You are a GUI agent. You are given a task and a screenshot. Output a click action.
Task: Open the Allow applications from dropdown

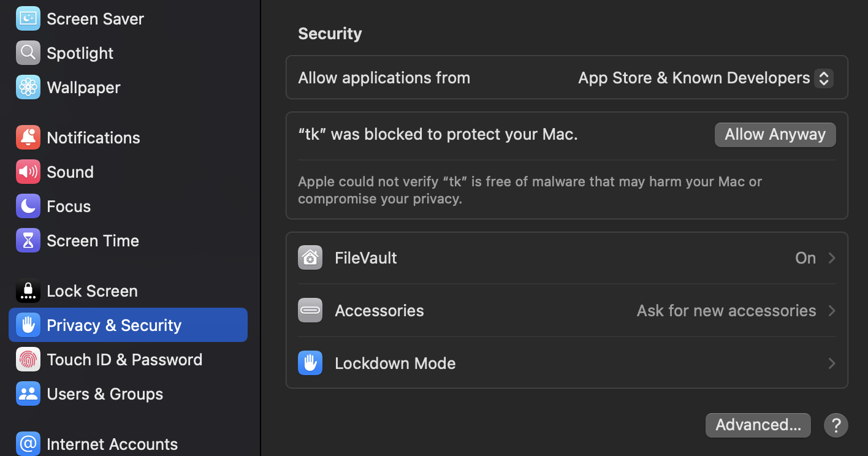click(824, 78)
